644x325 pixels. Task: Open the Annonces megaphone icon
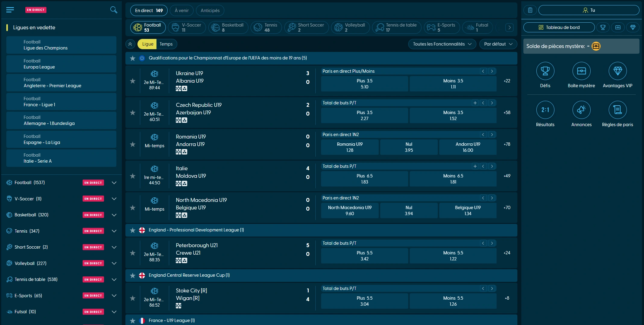pyautogui.click(x=581, y=110)
